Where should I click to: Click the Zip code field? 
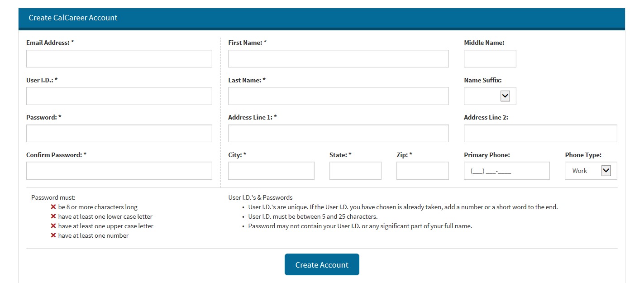click(423, 171)
